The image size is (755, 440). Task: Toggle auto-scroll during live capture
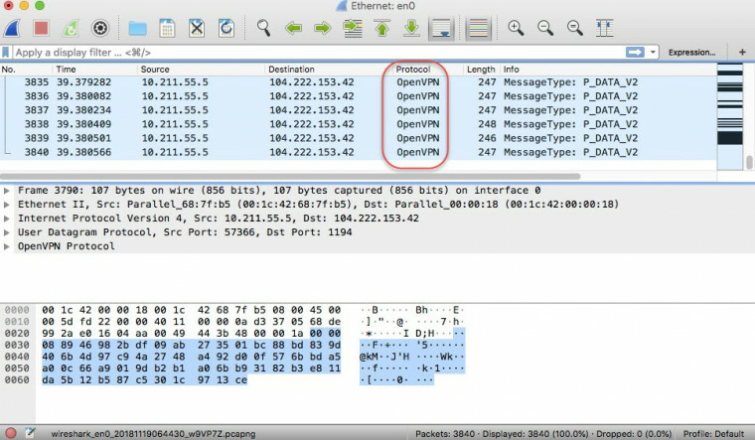point(441,28)
